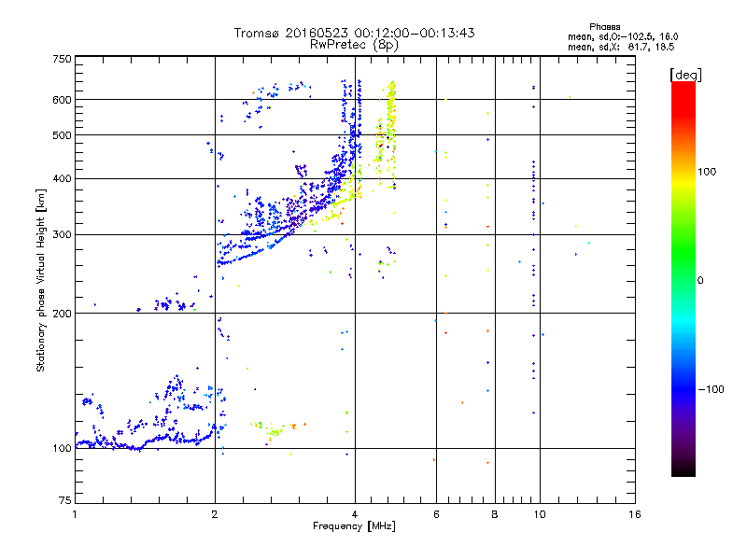This screenshot has width=747, height=560.
Task: Click the x-axis label '6'
Action: coord(436,514)
